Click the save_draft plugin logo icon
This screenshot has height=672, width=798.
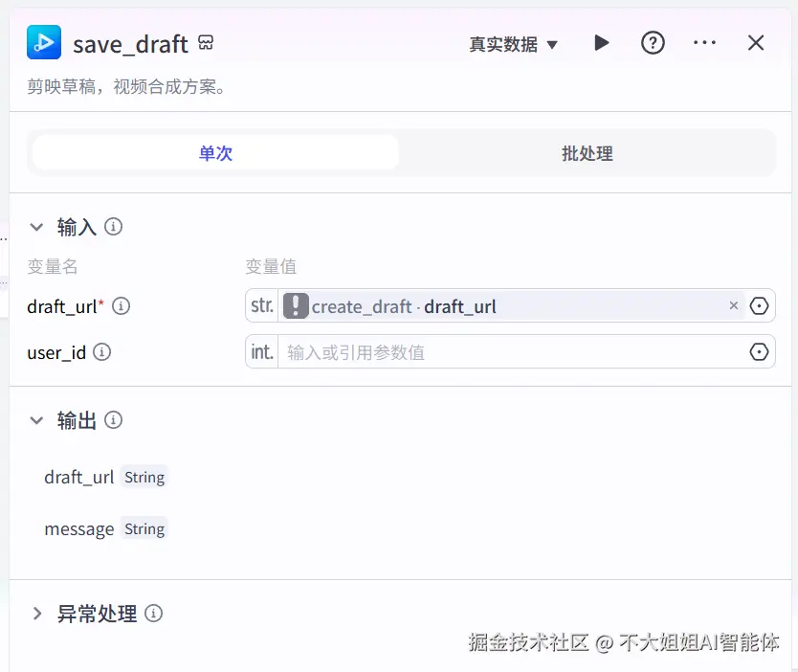[44, 42]
